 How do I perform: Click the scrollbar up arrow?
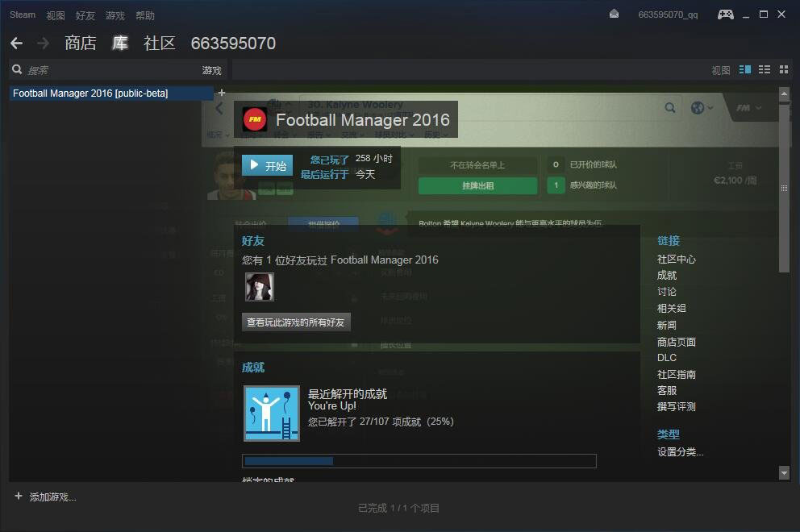click(x=784, y=94)
